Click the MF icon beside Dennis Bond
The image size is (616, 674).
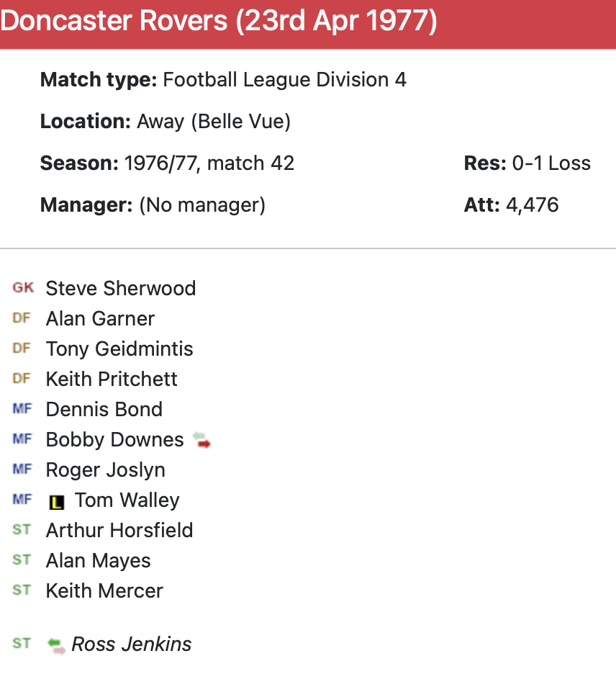[x=22, y=409]
